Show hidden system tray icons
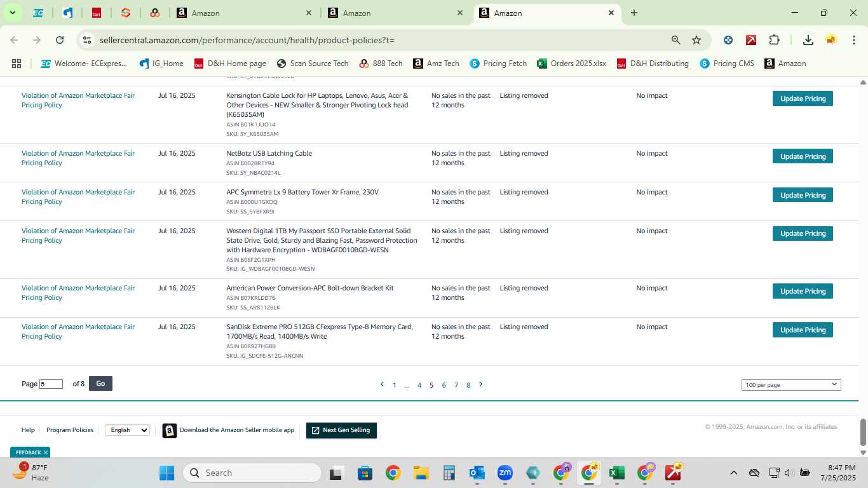The height and width of the screenshot is (488, 868). [733, 473]
